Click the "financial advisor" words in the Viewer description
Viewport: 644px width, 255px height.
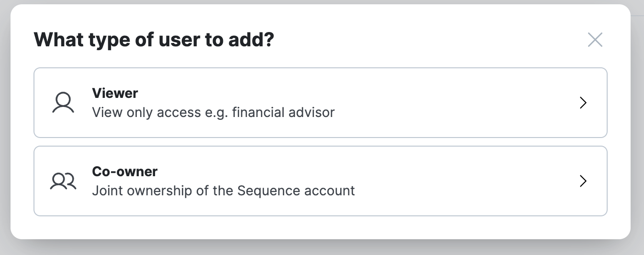tap(284, 113)
